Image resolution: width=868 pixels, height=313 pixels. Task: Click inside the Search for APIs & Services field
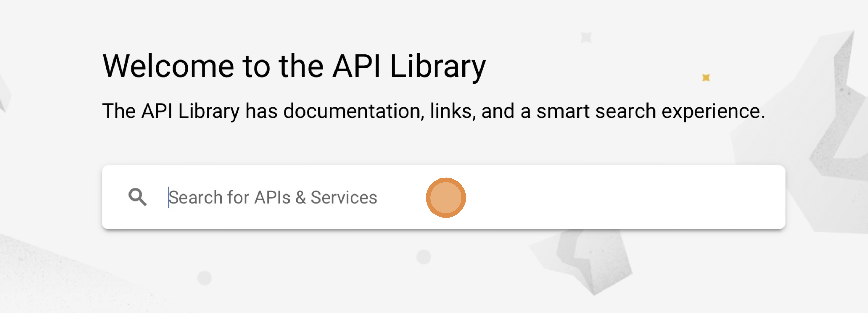coord(273,197)
